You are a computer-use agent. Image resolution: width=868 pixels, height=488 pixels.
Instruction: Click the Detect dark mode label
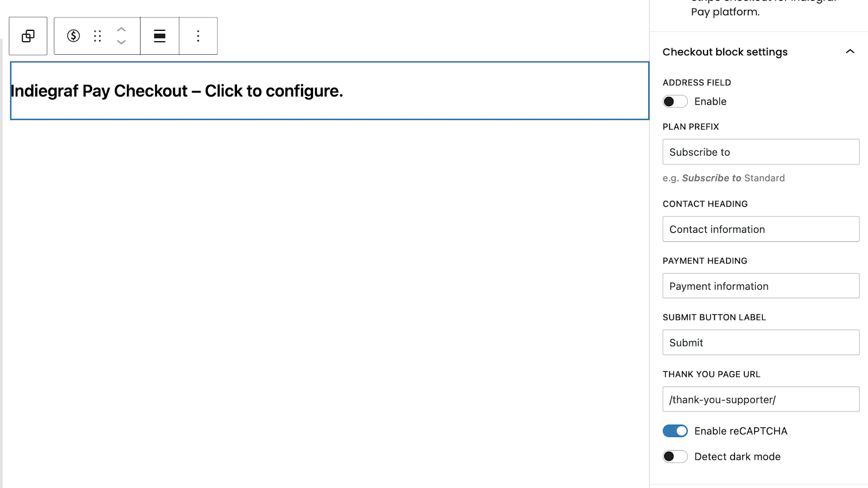(x=737, y=457)
